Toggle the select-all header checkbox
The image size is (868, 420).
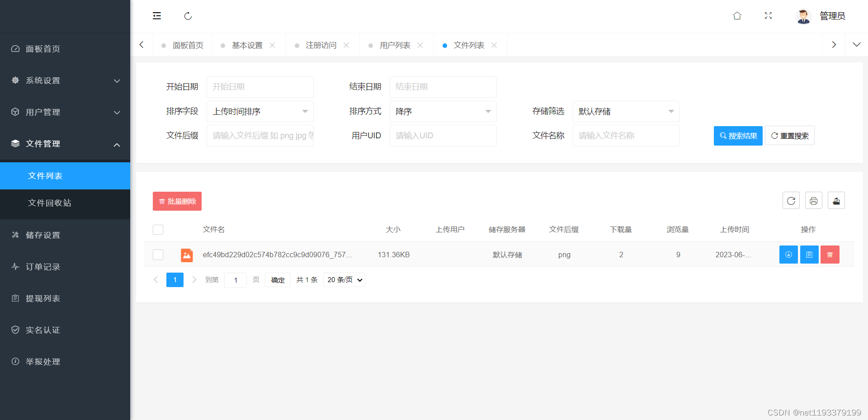[158, 230]
